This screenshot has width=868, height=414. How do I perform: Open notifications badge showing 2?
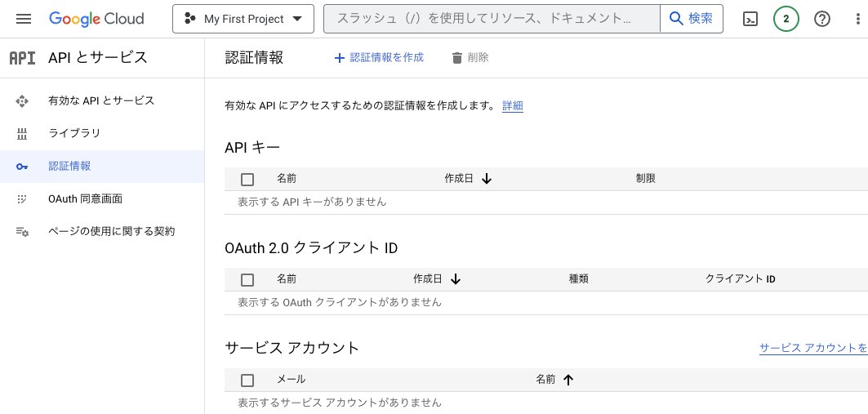tap(786, 20)
